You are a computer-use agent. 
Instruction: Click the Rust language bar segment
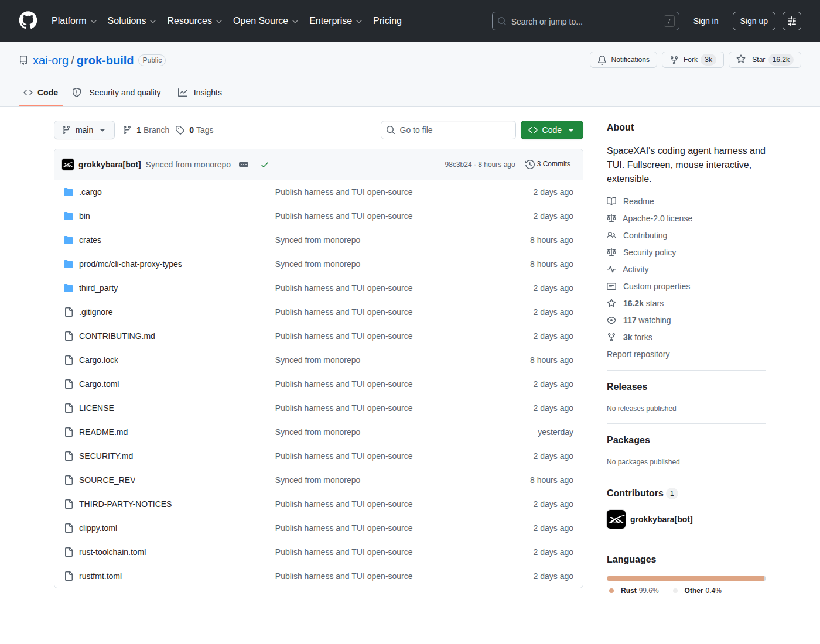[x=685, y=578]
